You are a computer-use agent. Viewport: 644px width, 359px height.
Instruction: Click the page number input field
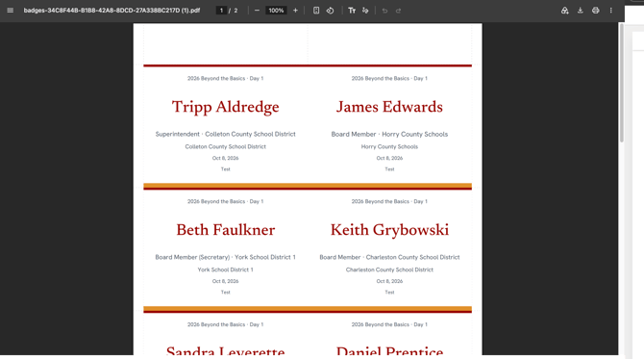[x=221, y=11]
